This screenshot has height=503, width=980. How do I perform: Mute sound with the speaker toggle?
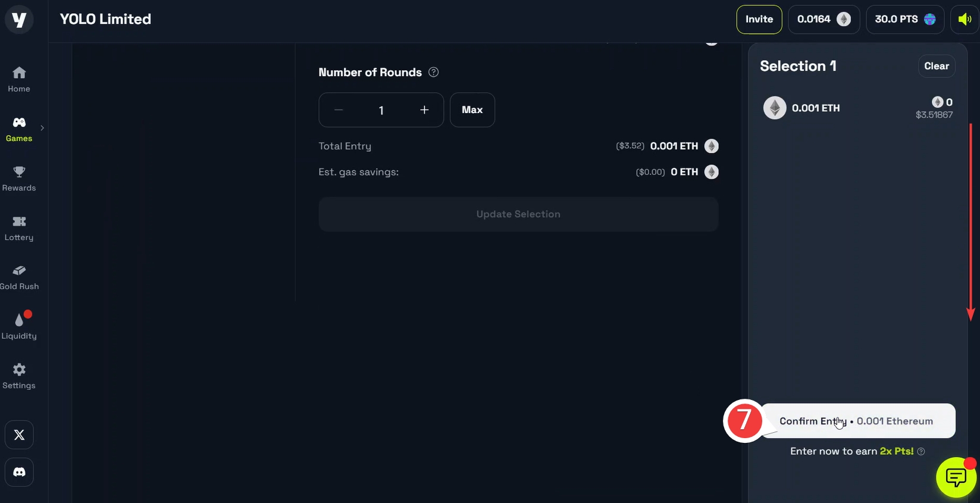click(x=965, y=20)
